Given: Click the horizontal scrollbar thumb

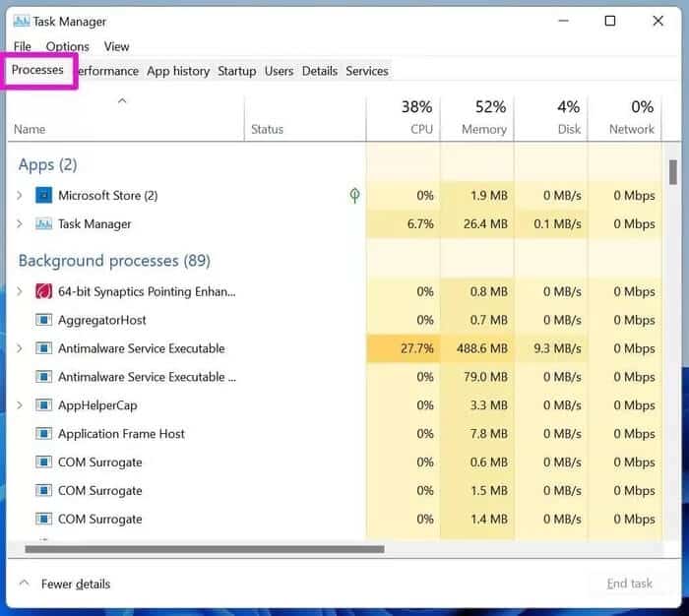Looking at the screenshot, I should [x=205, y=549].
